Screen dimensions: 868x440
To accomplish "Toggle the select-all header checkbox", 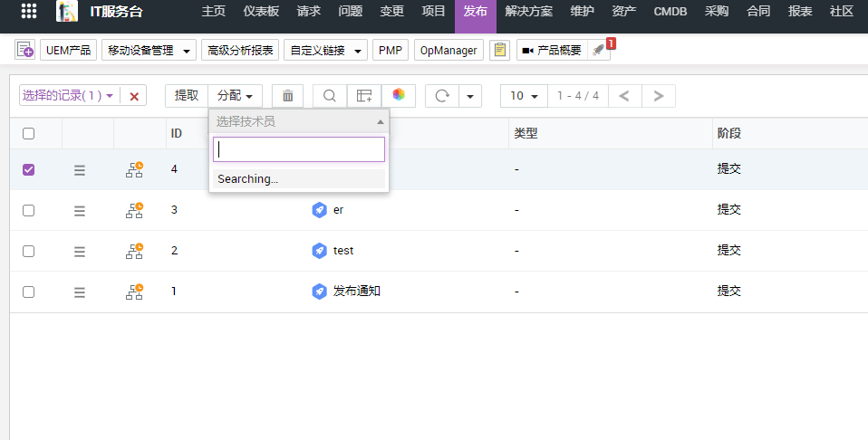I will coord(28,133).
